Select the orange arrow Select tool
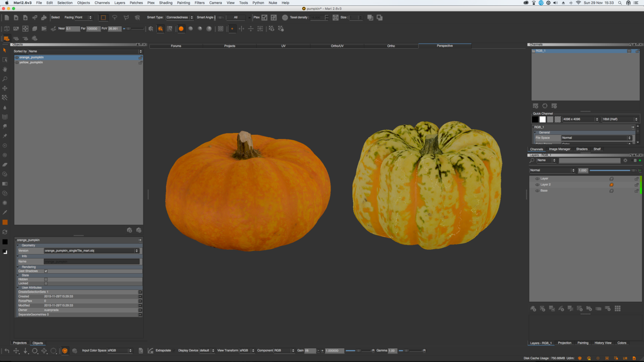Image resolution: width=644 pixels, height=362 pixels. (x=5, y=50)
